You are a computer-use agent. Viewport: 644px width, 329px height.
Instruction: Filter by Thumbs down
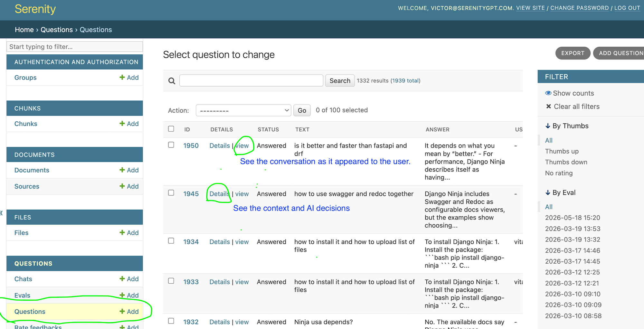click(566, 162)
